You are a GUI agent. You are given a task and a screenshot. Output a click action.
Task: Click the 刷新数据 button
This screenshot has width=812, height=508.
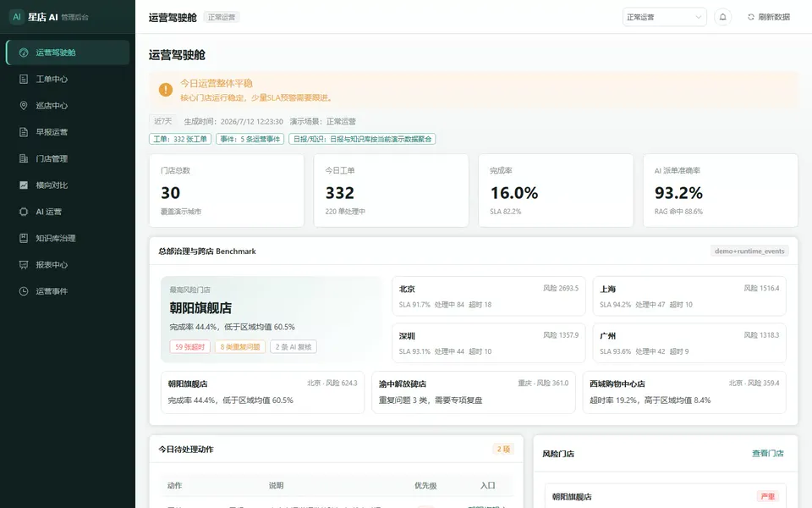pyautogui.click(x=769, y=17)
